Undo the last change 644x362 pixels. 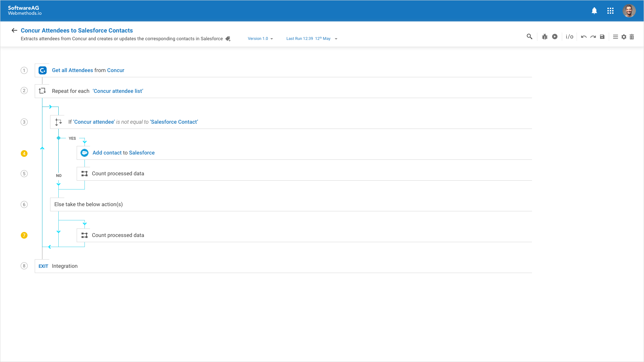584,37
